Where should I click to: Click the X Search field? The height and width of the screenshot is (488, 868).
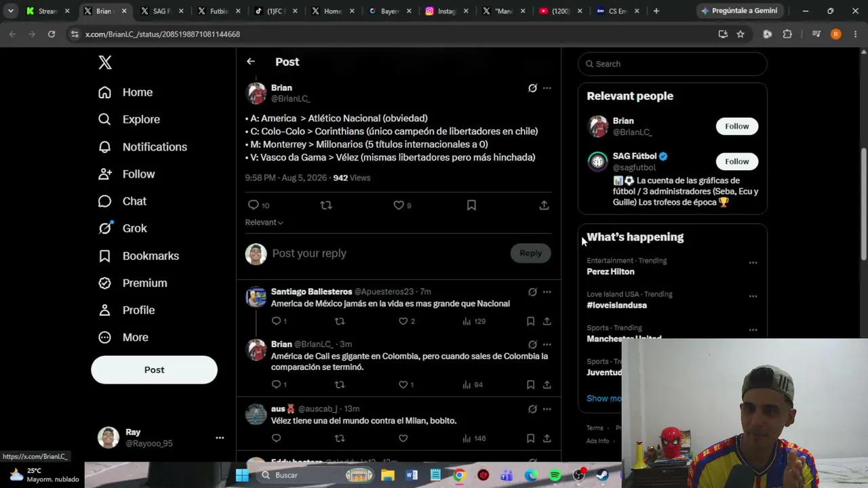pyautogui.click(x=673, y=64)
